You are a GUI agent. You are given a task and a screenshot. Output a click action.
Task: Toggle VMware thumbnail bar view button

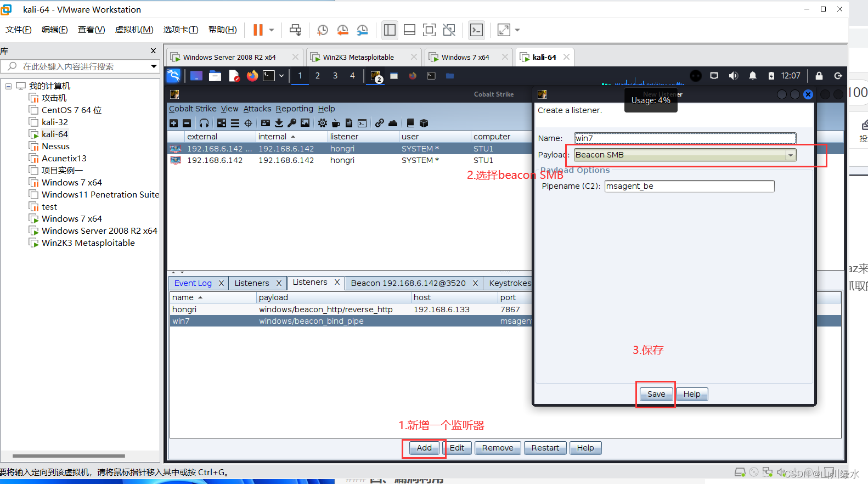[x=409, y=30]
